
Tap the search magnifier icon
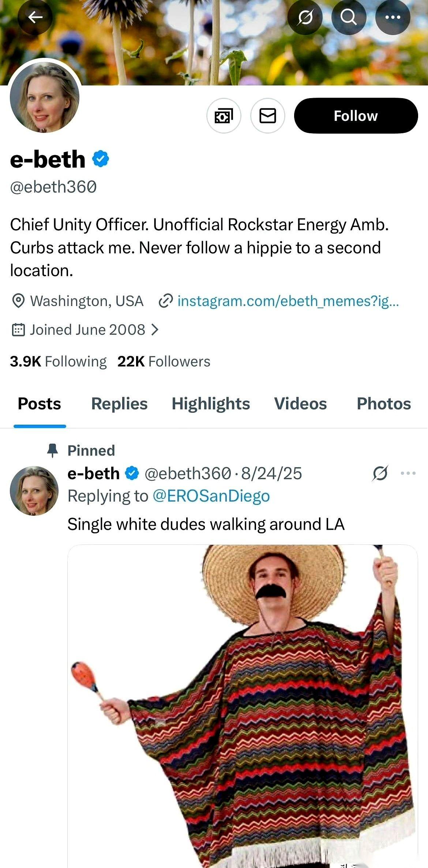click(349, 17)
